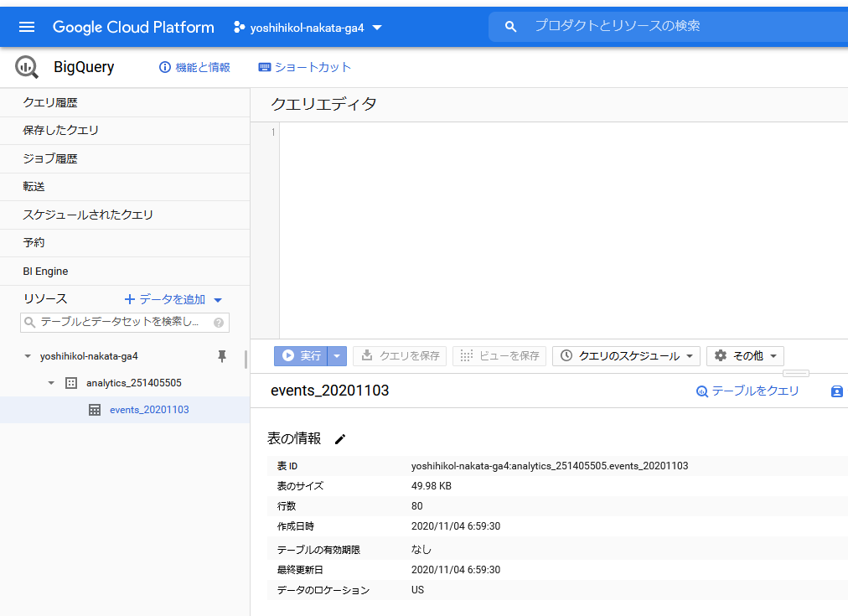Image resolution: width=848 pixels, height=616 pixels.
Task: Click the clock icon on クエリのスケジュール
Action: pyautogui.click(x=566, y=355)
